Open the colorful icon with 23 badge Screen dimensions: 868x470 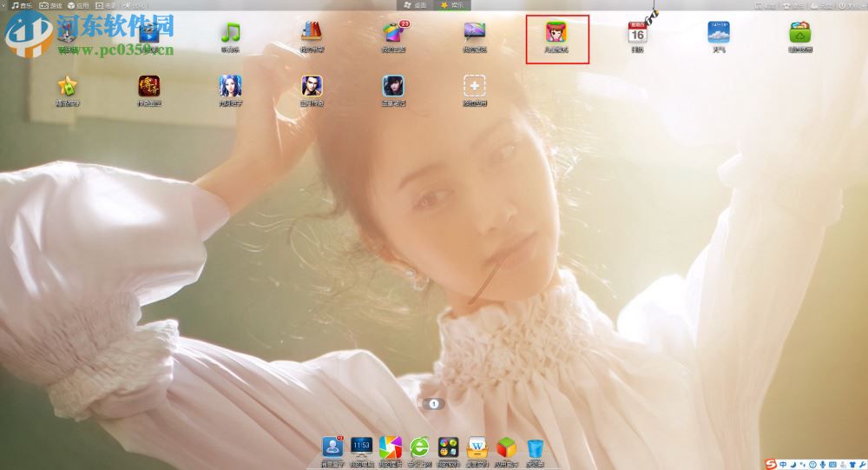coord(396,34)
